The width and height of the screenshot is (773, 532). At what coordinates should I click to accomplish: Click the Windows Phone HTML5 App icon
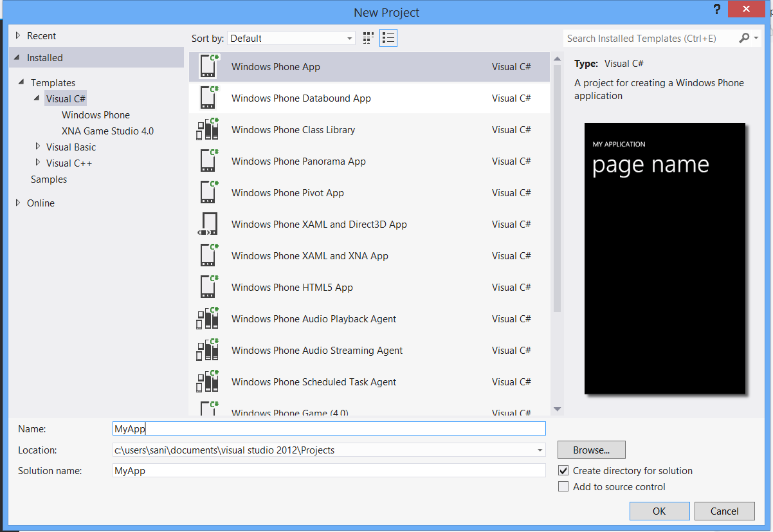[x=208, y=287]
